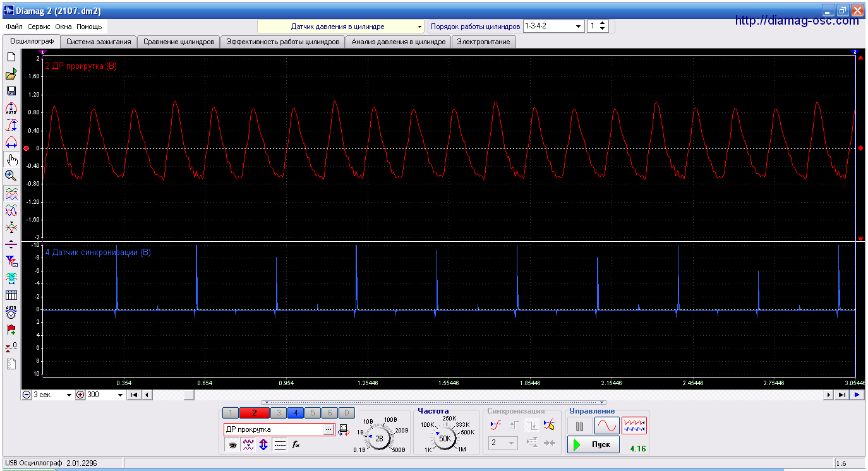Switch to Система зажигания tab
Screen dimensions: 868x471
99,42
